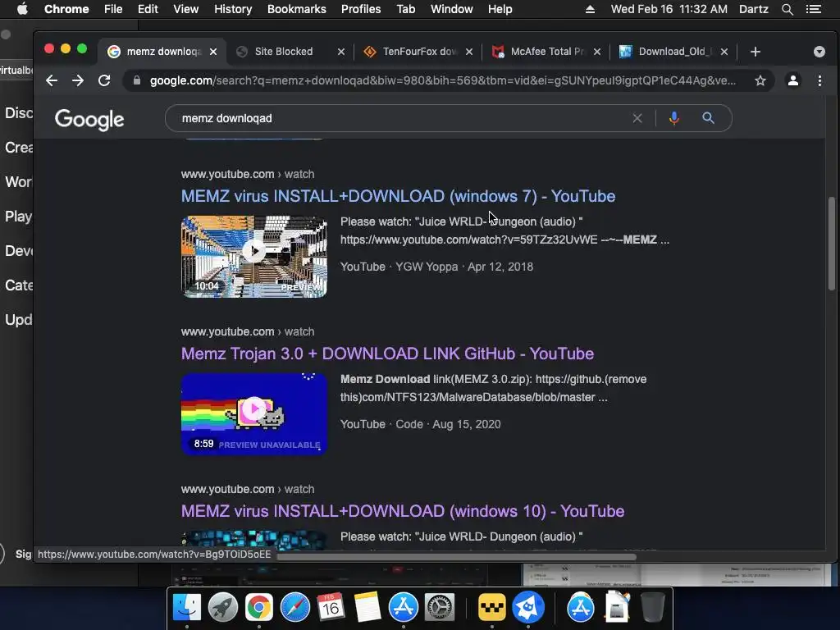Close the Site Blocked tab
This screenshot has width=840, height=630.
tap(340, 52)
